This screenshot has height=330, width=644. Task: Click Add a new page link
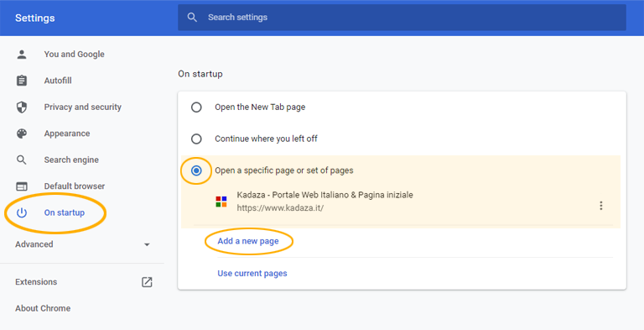pyautogui.click(x=248, y=241)
